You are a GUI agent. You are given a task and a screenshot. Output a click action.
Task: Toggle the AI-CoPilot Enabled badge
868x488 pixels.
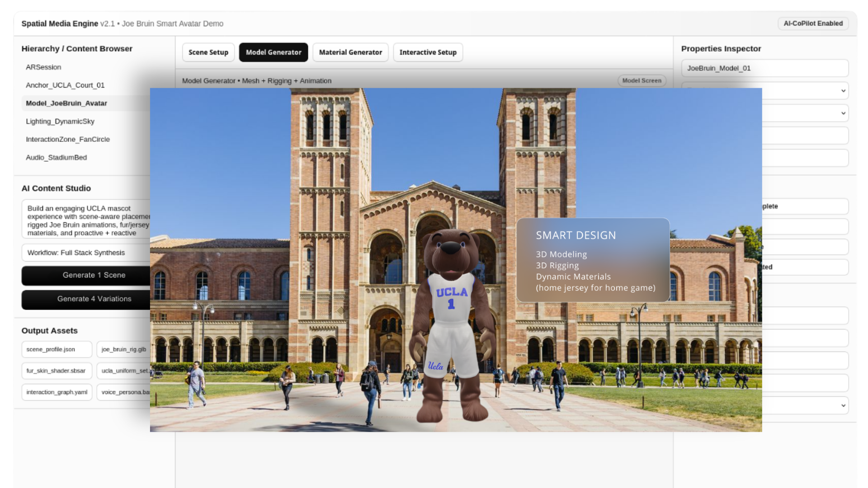813,23
